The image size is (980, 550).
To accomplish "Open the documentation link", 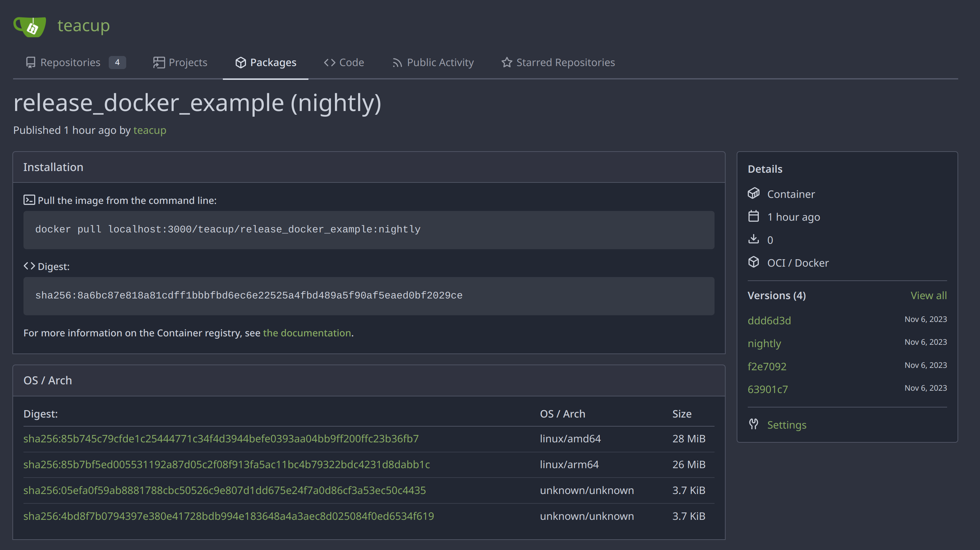I will coord(307,333).
